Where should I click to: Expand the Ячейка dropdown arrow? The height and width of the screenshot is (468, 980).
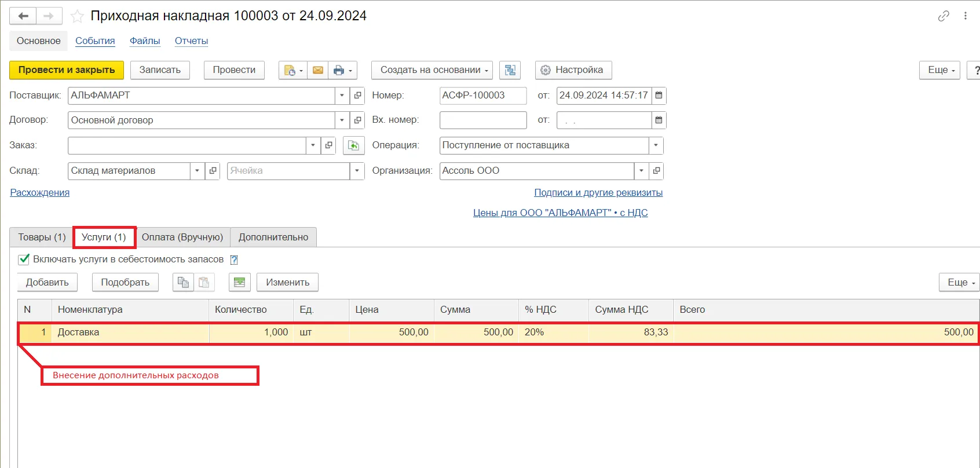357,171
